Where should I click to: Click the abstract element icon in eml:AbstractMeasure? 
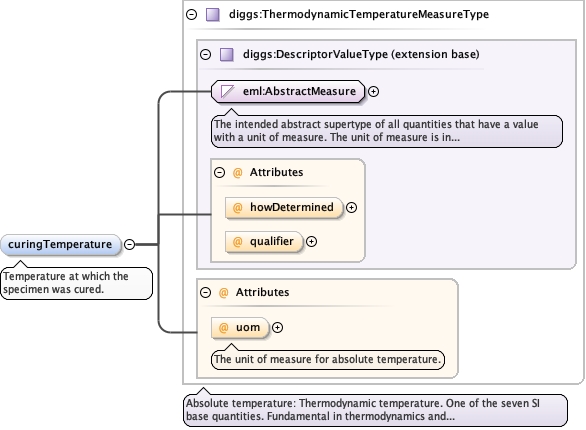[x=227, y=92]
